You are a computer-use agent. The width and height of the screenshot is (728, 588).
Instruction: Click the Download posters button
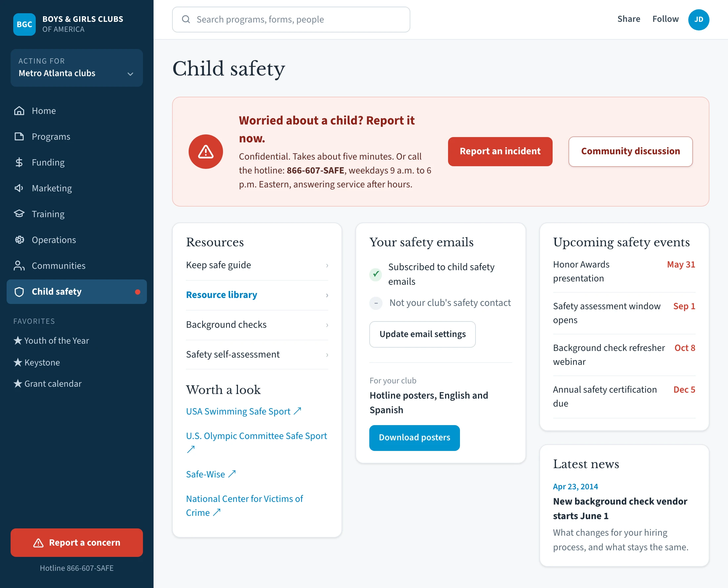point(414,438)
